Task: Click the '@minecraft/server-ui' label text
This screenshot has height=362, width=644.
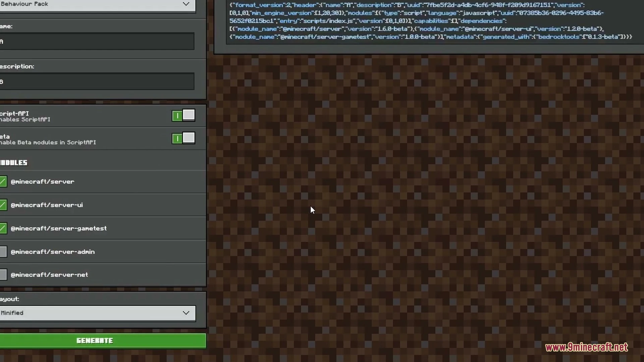Action: tap(47, 205)
